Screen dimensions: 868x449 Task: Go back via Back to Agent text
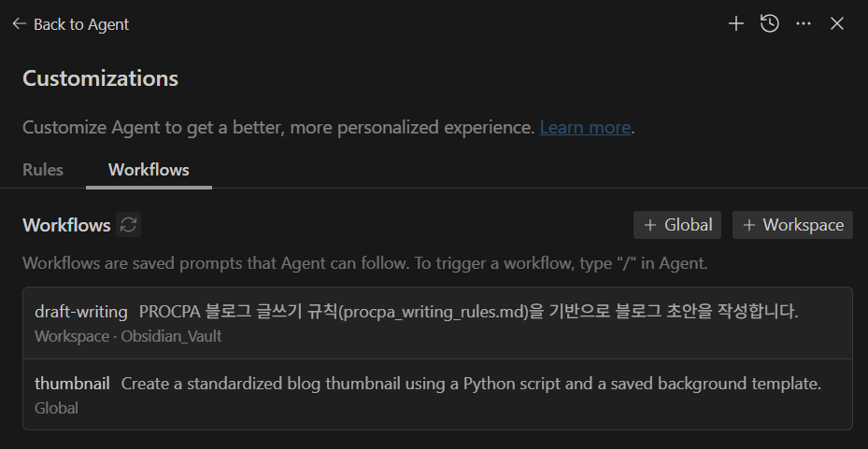[x=81, y=24]
